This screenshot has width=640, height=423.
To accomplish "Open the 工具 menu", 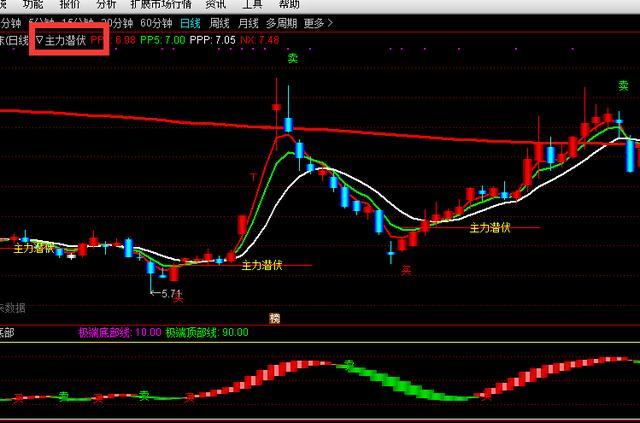I will click(252, 5).
